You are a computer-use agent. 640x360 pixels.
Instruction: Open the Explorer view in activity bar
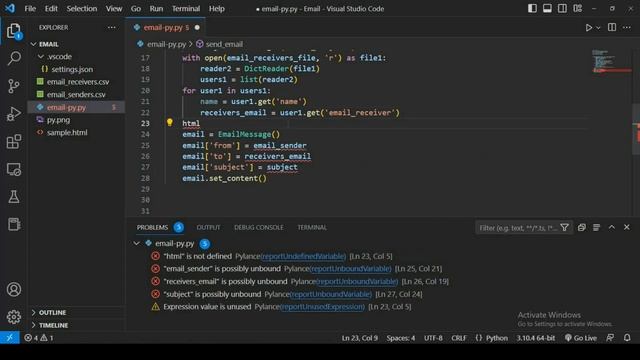[13, 31]
